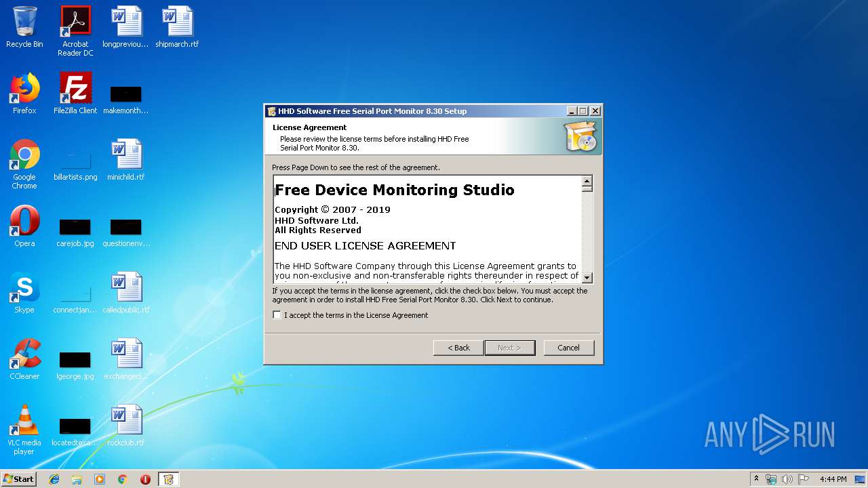Click the Back button in setup

(x=458, y=348)
